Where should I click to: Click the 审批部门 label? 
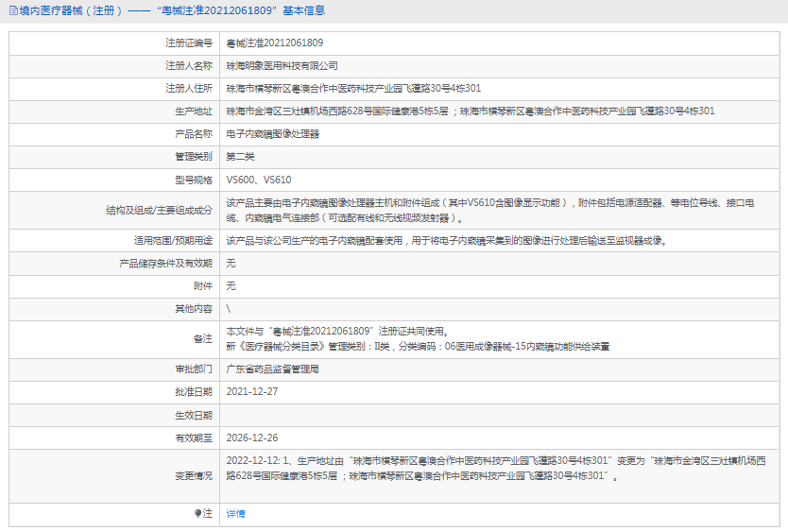[x=194, y=369]
